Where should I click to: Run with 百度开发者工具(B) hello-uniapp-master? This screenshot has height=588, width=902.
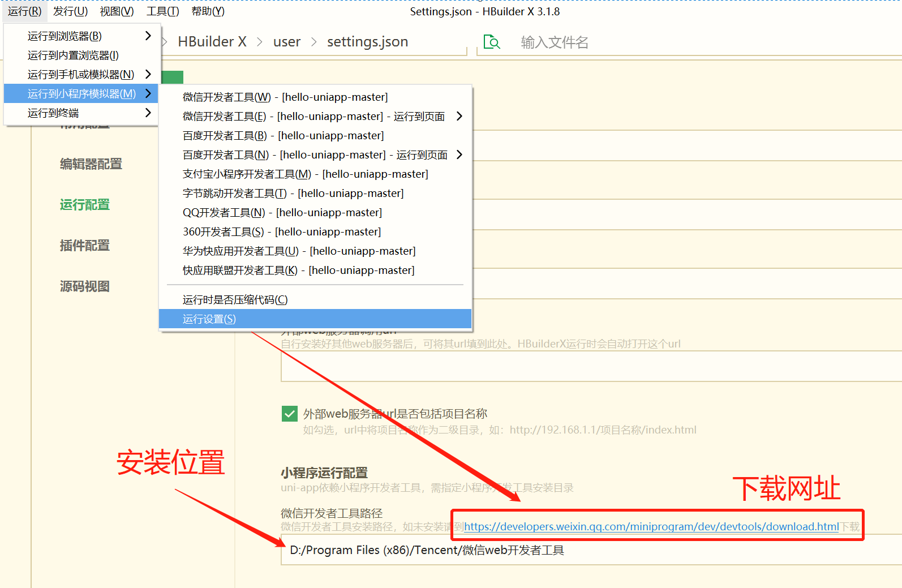pos(315,136)
